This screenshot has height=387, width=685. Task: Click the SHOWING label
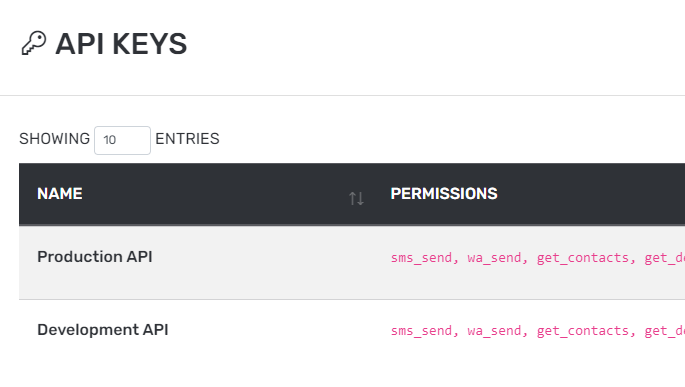tap(54, 139)
